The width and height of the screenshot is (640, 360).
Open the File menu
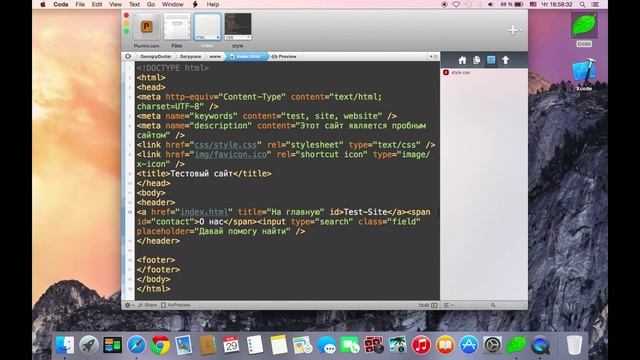[x=80, y=4]
